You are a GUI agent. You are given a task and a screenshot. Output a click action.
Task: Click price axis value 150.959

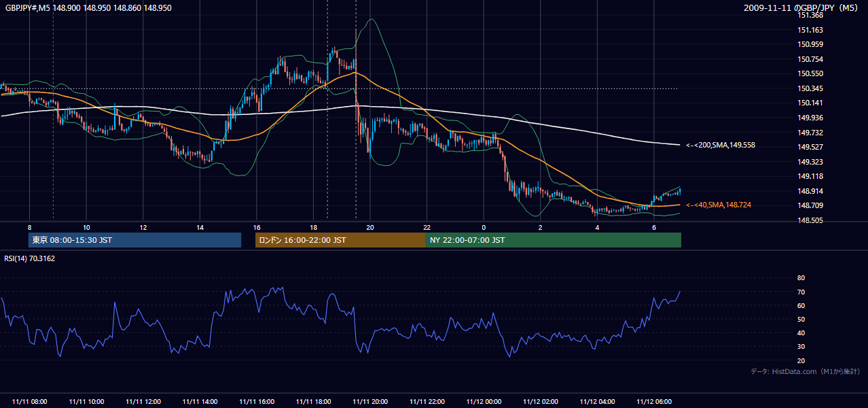pyautogui.click(x=811, y=45)
